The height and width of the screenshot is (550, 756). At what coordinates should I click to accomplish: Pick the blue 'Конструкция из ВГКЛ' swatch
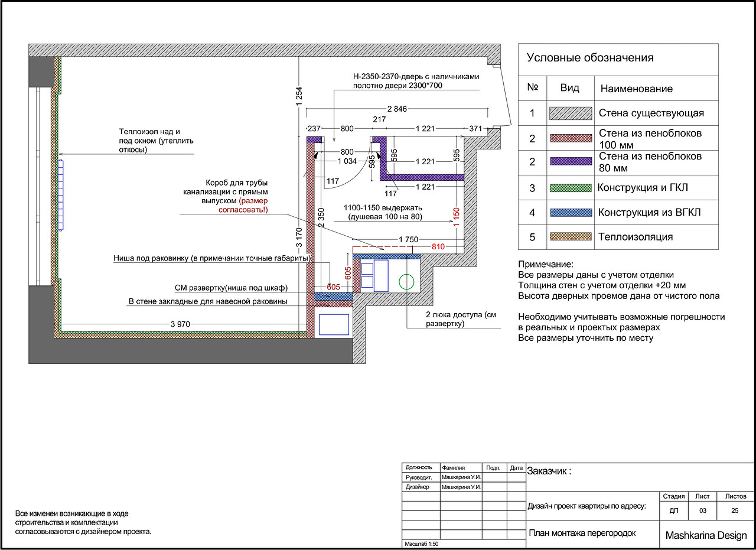pyautogui.click(x=570, y=213)
